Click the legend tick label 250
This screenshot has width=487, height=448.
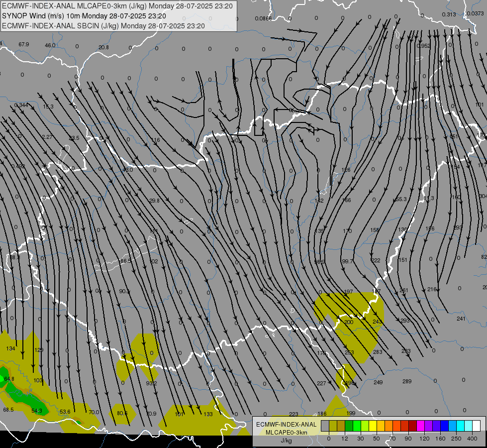(x=456, y=439)
